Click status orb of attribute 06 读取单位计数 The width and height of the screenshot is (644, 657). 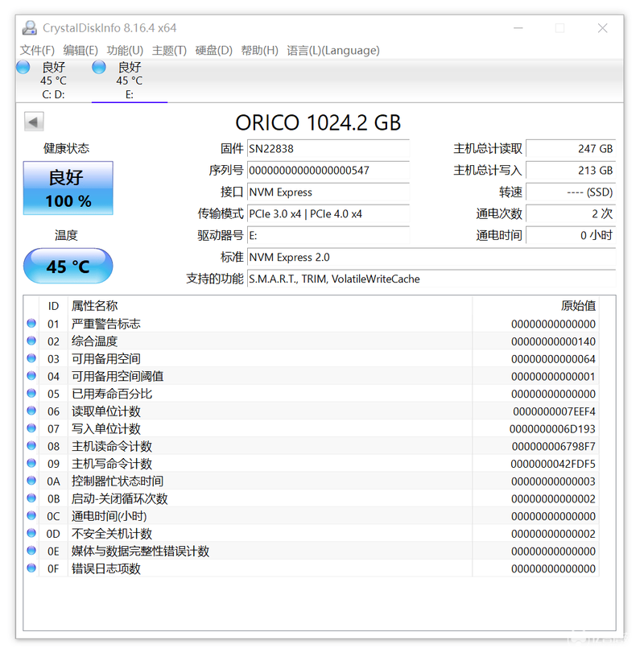click(31, 411)
